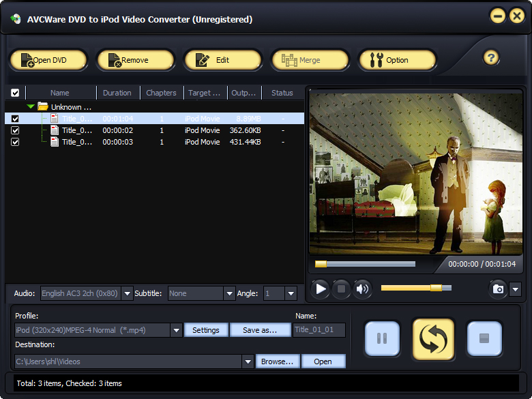Collapse the Unknown disc tree node
Screen dimensions: 532x399
pos(31,106)
